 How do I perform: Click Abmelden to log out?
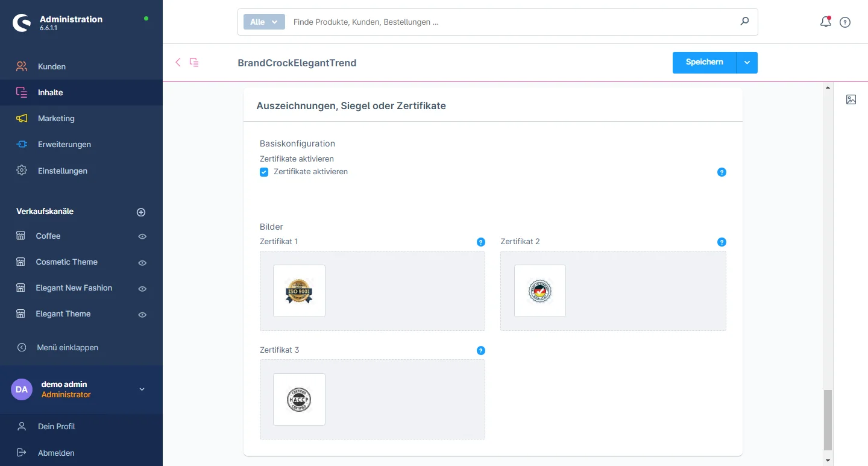(x=56, y=453)
